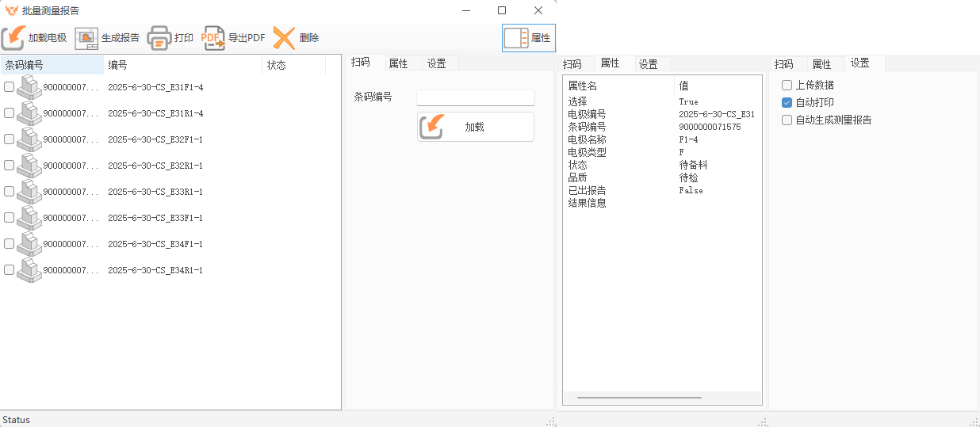Check the box for row 2025-6-30-CS_E32R1-1
This screenshot has height=427, width=980.
point(9,166)
